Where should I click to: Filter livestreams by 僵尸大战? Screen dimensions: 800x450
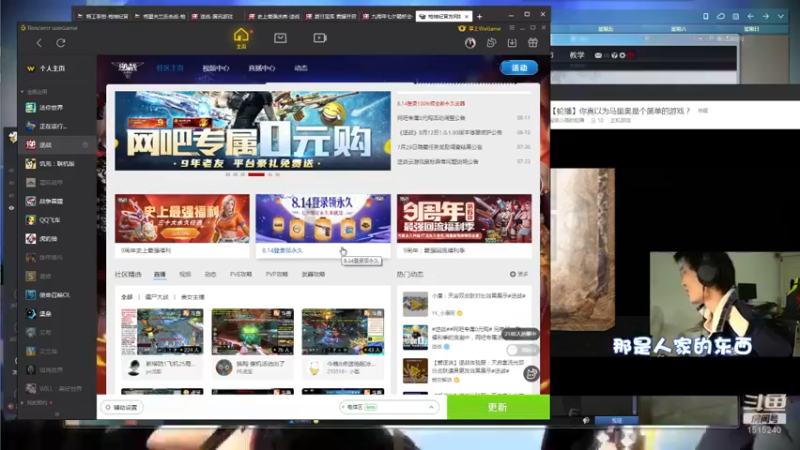point(157,297)
